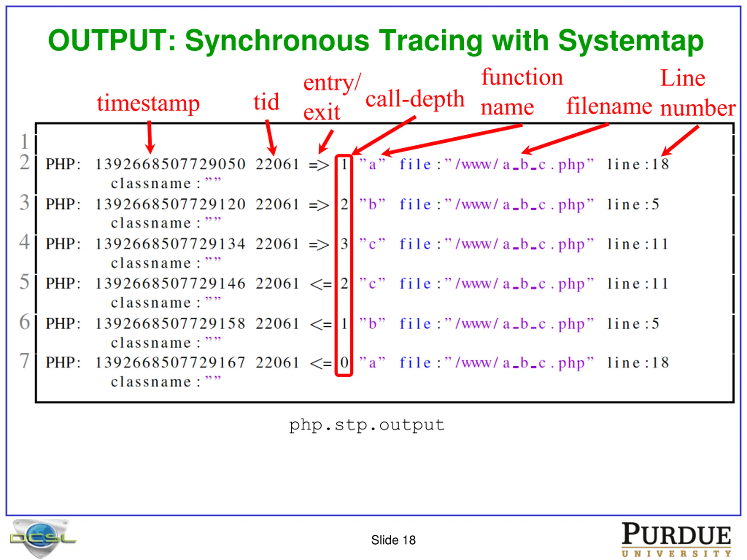Screen dimensions: 747x560
Task: Click the red 'filename' label
Action: [609, 106]
